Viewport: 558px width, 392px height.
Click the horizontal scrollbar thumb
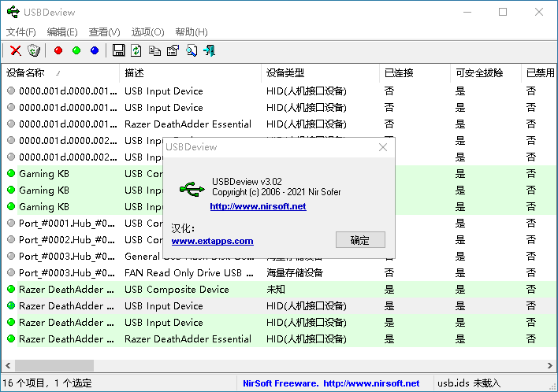[x=54, y=365]
